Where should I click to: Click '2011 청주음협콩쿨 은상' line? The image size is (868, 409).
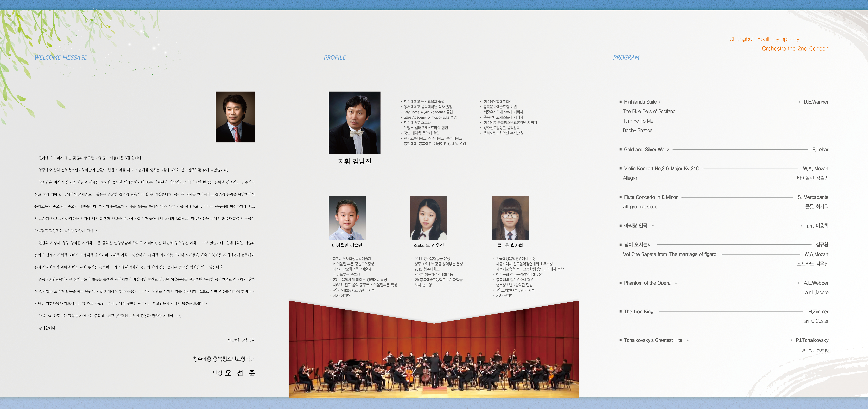coord(432,259)
